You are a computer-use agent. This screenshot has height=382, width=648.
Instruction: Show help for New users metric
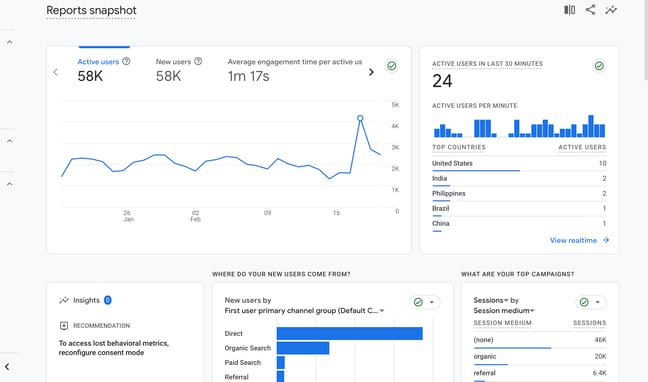tap(198, 61)
